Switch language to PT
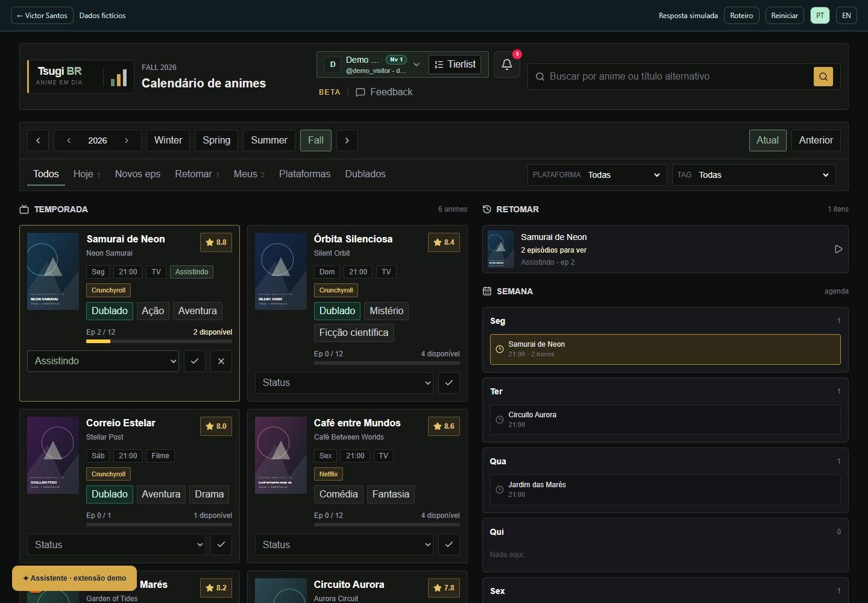The width and height of the screenshot is (868, 603). (x=820, y=16)
